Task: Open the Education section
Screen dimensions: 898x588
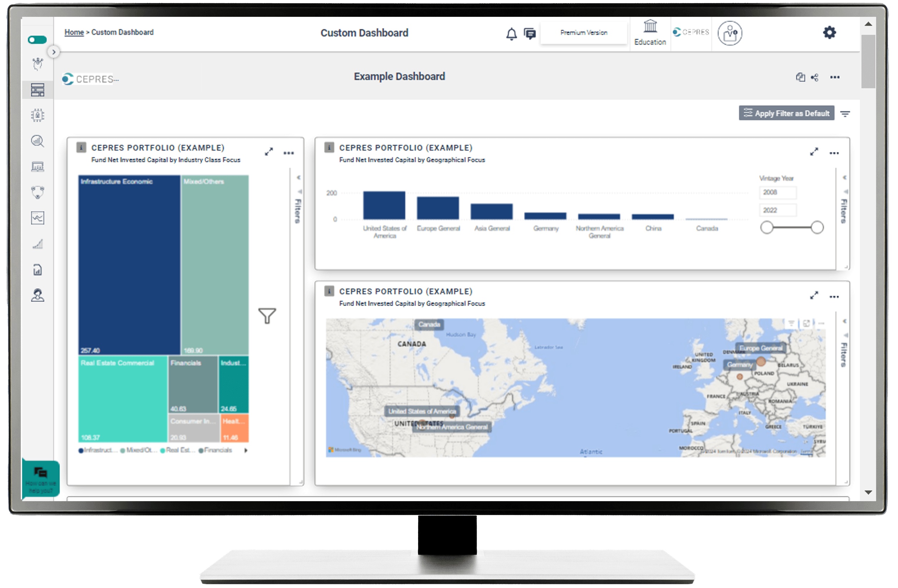Action: (651, 33)
